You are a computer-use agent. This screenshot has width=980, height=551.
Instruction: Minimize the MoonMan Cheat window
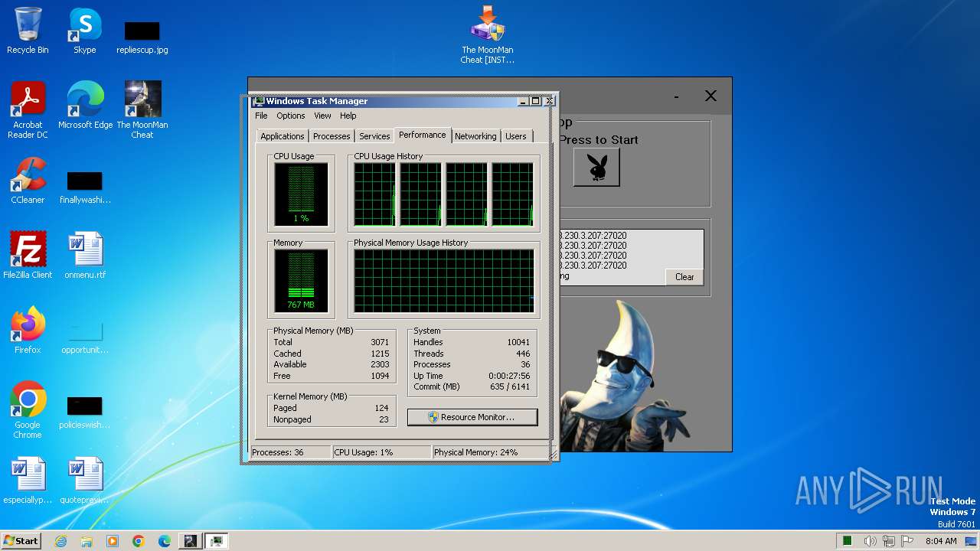pos(677,96)
